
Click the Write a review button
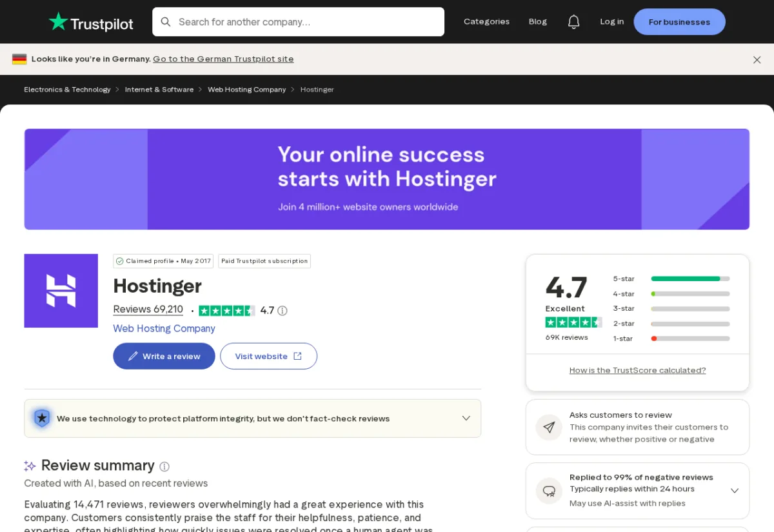click(164, 356)
